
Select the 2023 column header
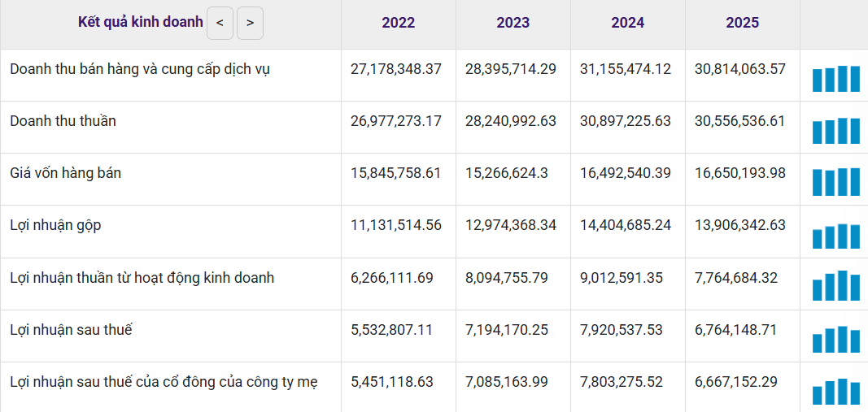click(x=513, y=23)
